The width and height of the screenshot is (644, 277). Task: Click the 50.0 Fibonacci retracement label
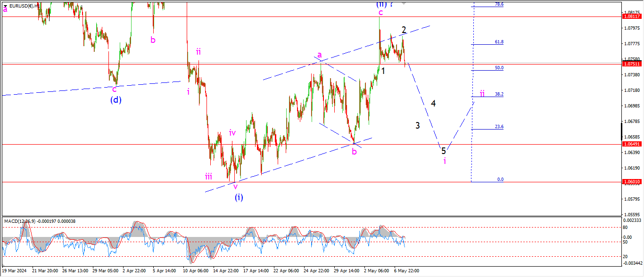pyautogui.click(x=499, y=68)
